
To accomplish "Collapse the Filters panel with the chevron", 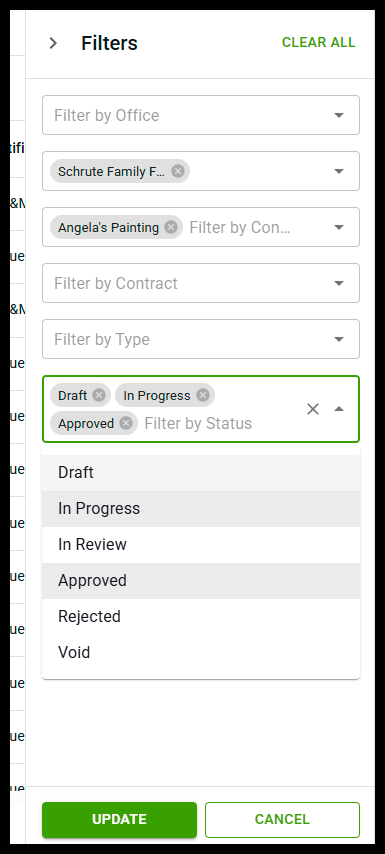I will (53, 43).
